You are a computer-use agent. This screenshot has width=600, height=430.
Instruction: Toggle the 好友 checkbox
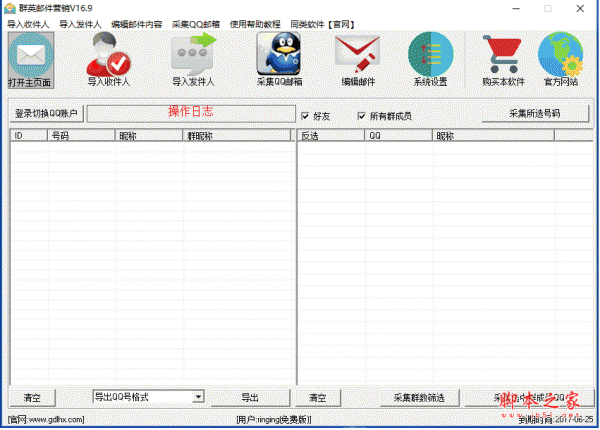point(305,116)
